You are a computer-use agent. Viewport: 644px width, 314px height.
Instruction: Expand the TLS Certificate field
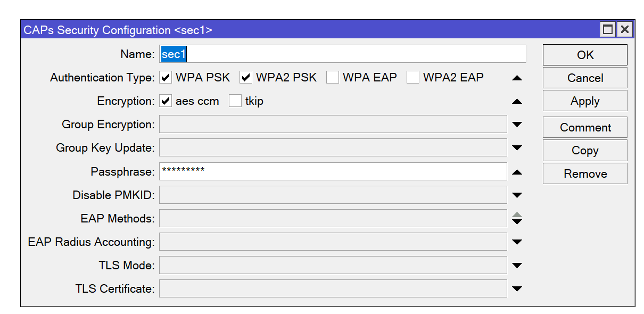[517, 289]
